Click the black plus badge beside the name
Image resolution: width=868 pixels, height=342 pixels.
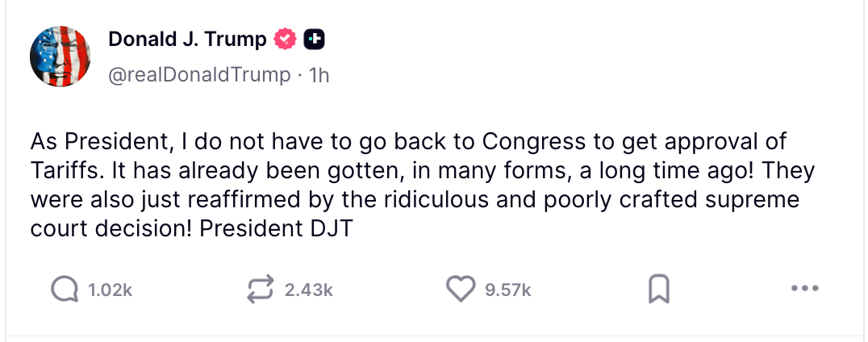(x=313, y=38)
